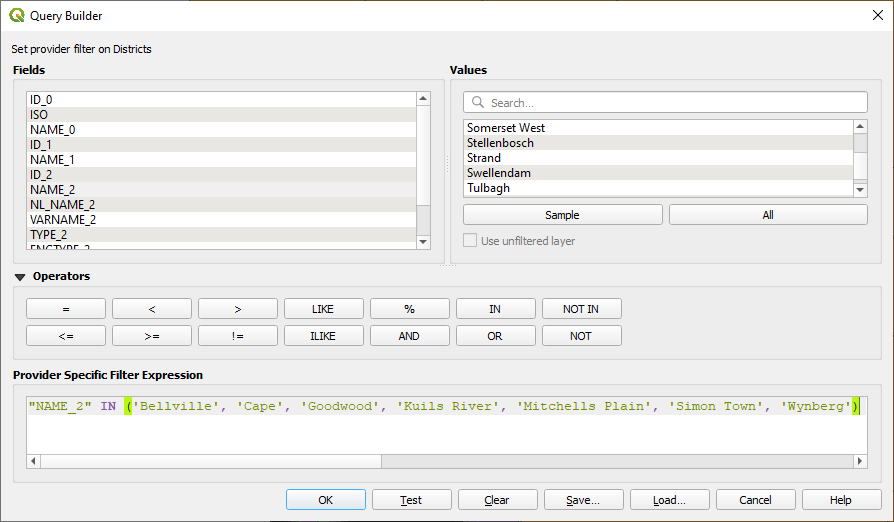Select the NAME_2 field

pos(52,189)
